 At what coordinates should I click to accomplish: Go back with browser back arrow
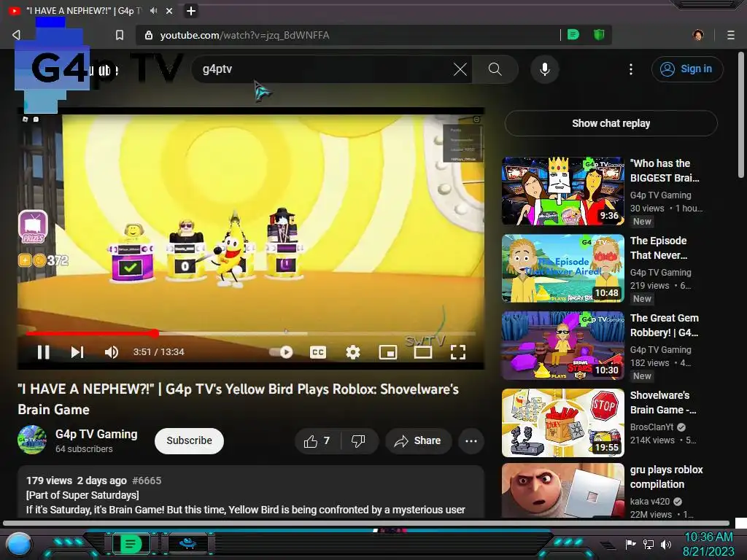(16, 35)
